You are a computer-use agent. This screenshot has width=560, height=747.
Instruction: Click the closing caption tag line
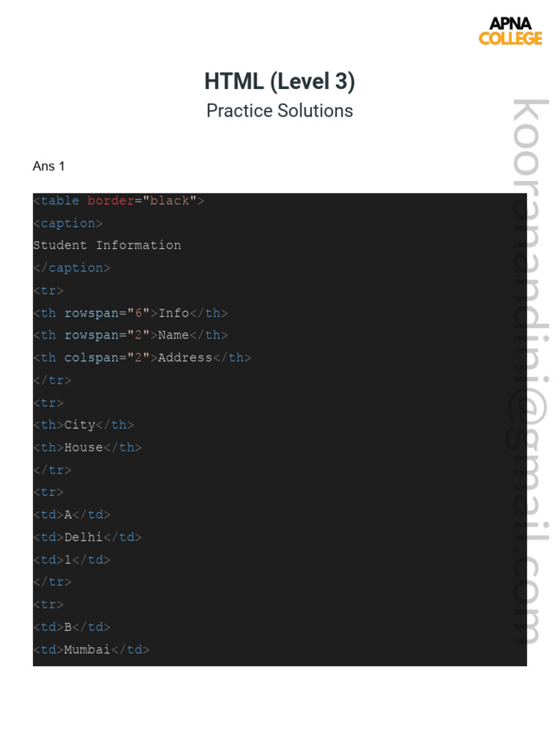71,268
